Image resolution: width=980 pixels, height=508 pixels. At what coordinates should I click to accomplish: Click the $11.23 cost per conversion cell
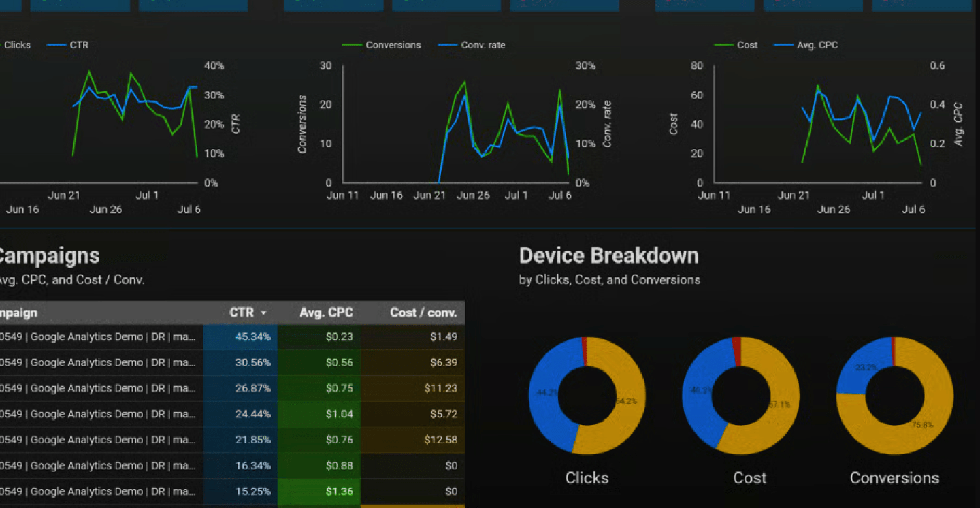click(412, 388)
